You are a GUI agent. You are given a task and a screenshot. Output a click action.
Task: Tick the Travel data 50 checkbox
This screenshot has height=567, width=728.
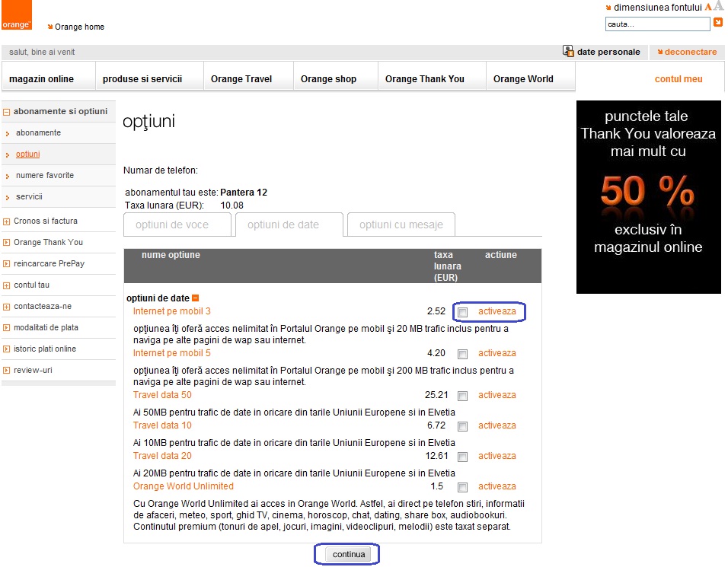pyautogui.click(x=462, y=396)
